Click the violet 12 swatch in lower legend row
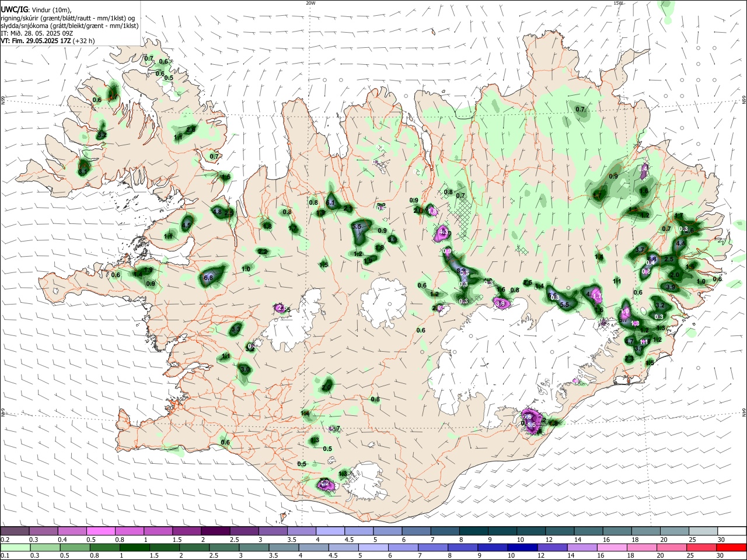Viewport: 747px width, 560px height. [x=553, y=547]
